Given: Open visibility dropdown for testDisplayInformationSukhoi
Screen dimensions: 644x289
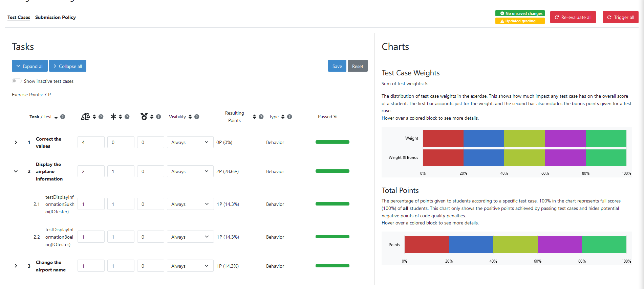Looking at the screenshot, I should click(x=190, y=204).
